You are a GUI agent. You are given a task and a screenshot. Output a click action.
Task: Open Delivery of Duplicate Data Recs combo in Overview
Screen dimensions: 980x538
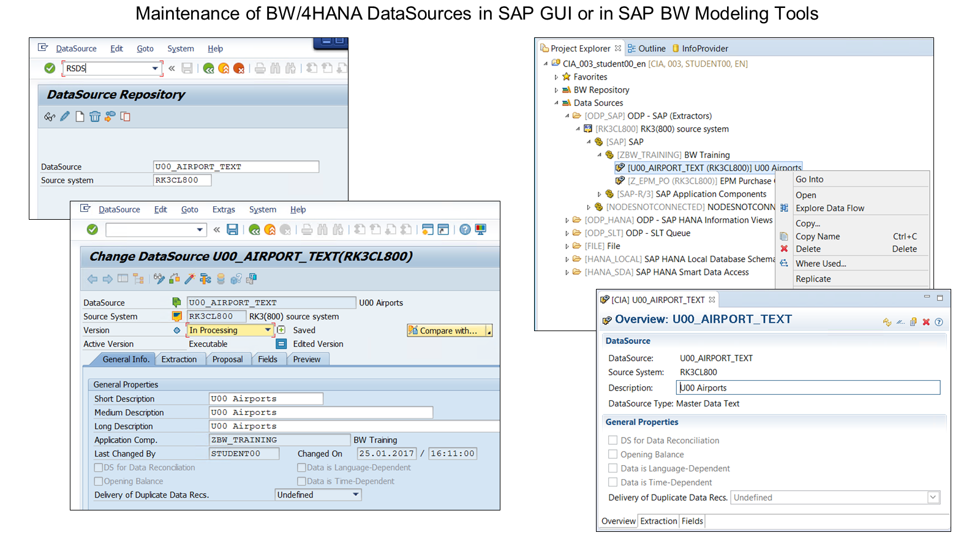point(933,498)
